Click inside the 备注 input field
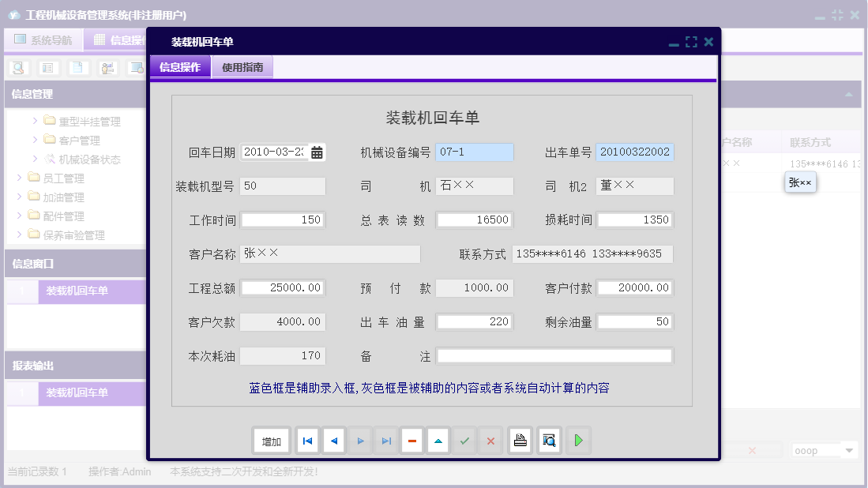This screenshot has width=868, height=488. pos(553,355)
